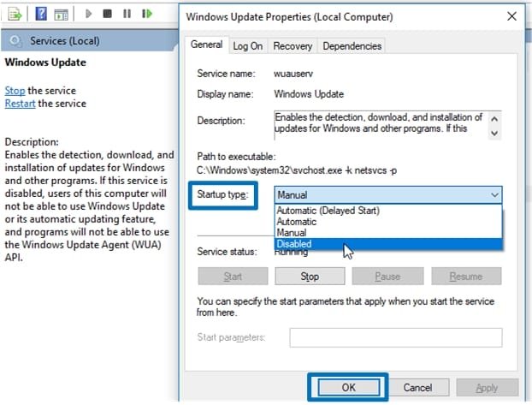Select Manual in the open dropdown list
Image resolution: width=532 pixels, height=405 pixels.
coord(388,233)
